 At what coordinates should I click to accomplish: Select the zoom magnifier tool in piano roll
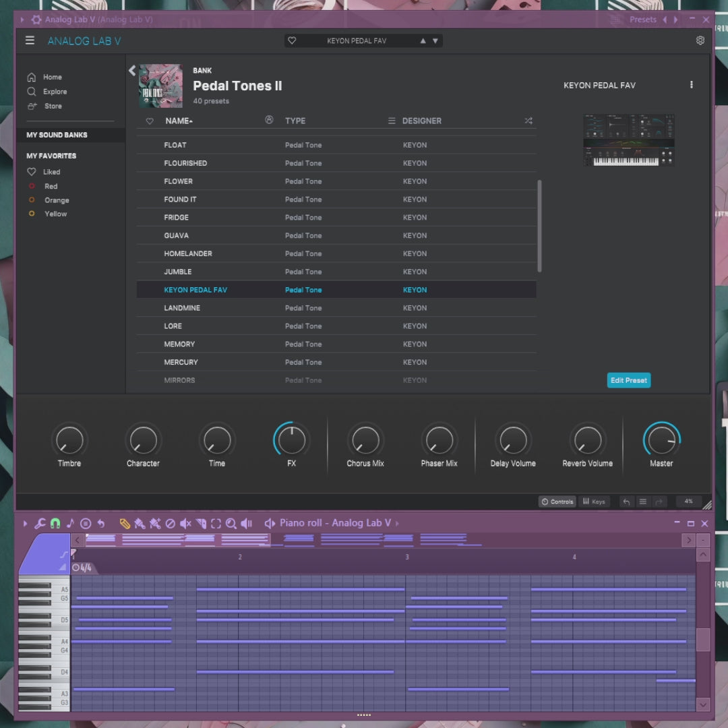click(231, 523)
